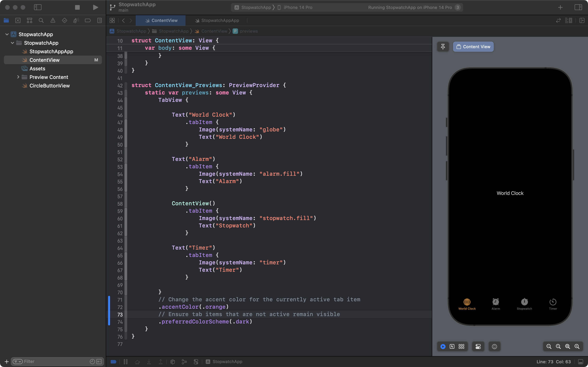Collapse the StopwatchApp project root
The image size is (588, 367).
coord(7,34)
